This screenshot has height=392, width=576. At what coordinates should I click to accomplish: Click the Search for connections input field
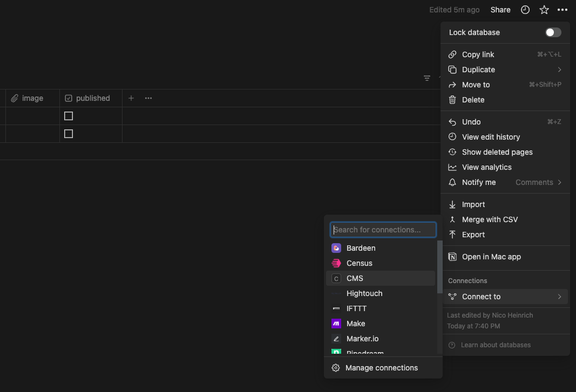383,229
